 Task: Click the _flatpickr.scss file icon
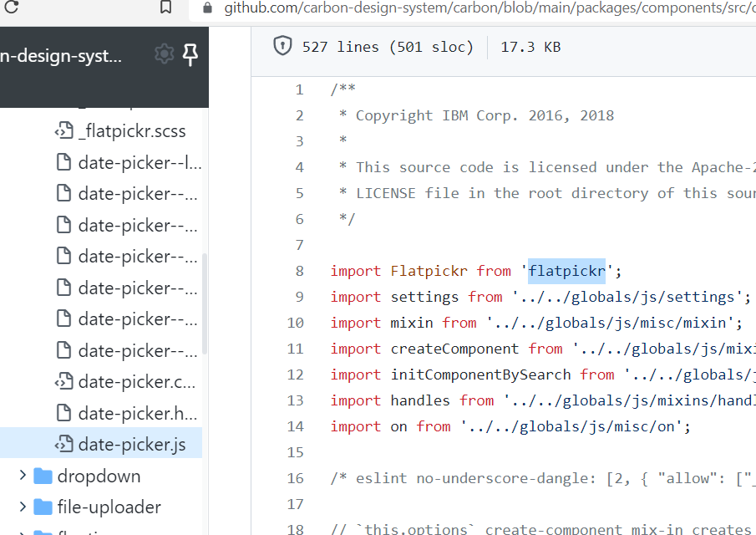tap(64, 130)
